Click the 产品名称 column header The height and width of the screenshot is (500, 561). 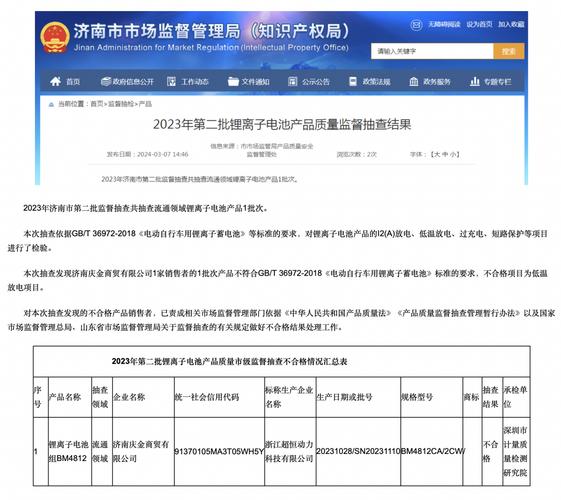click(x=70, y=397)
